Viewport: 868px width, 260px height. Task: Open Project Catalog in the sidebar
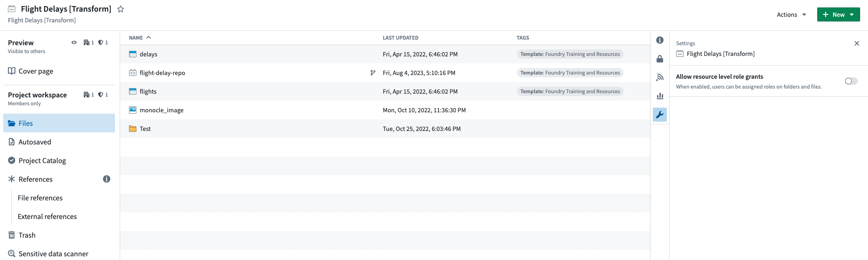(59, 160)
